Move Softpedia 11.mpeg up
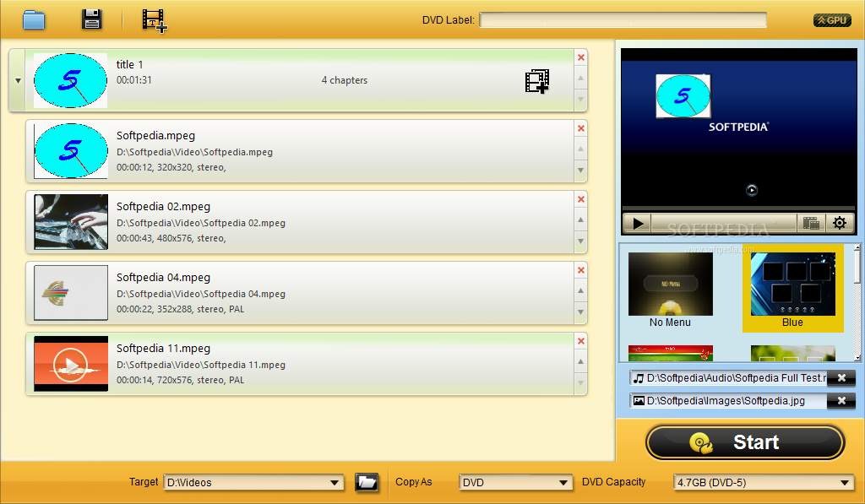 click(581, 361)
